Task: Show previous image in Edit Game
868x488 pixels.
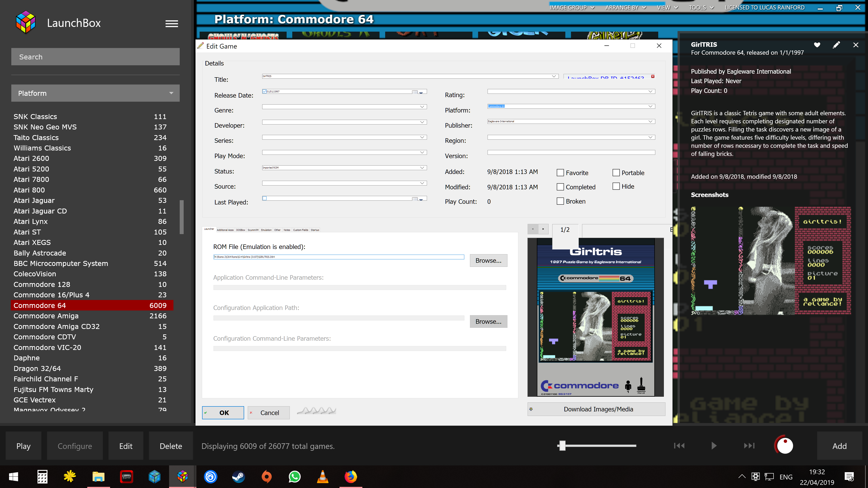Action: [533, 229]
